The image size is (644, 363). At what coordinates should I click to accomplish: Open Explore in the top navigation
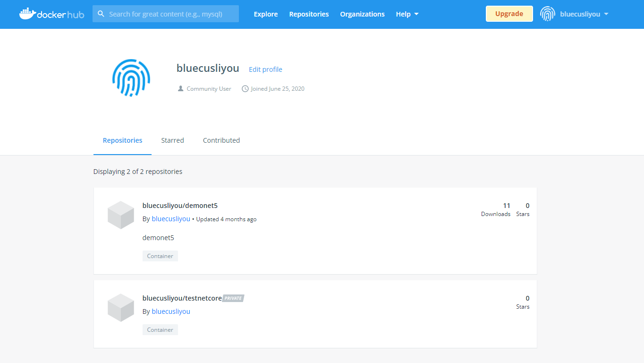pyautogui.click(x=266, y=14)
